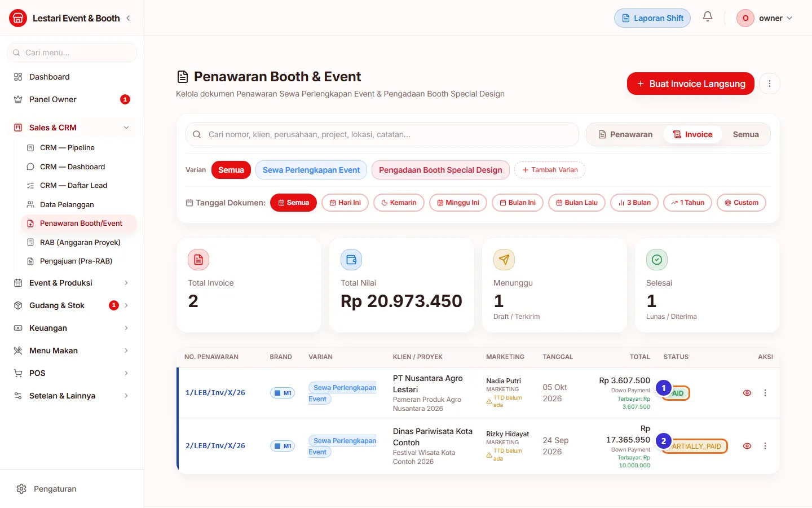
Task: Open row actions for 2/LEB/Inv/X/26
Action: point(765,446)
